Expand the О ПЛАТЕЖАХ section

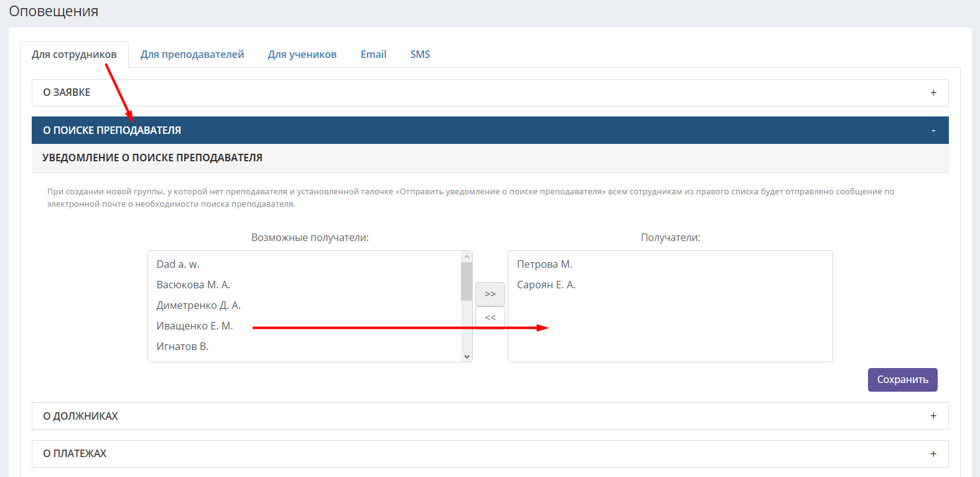click(490, 454)
